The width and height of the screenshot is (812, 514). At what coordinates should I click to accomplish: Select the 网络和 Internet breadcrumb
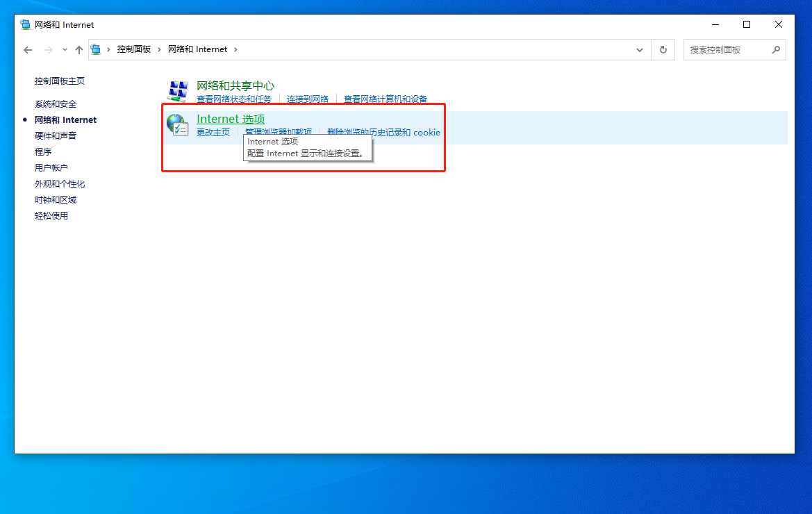click(x=197, y=49)
